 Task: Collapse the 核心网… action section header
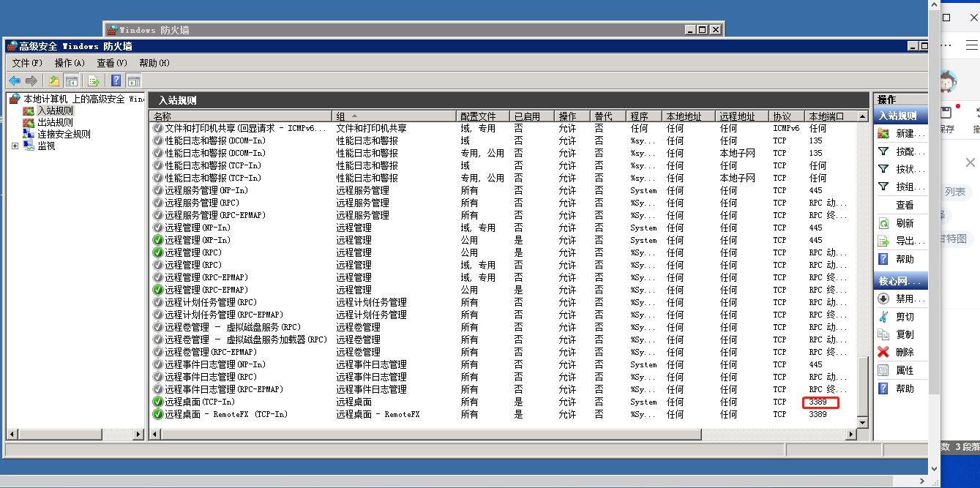tap(901, 281)
